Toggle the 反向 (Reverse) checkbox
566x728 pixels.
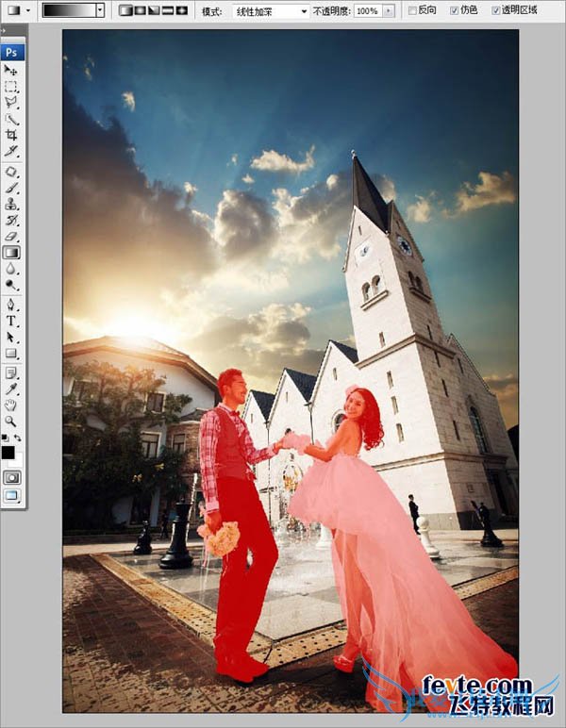[410, 10]
